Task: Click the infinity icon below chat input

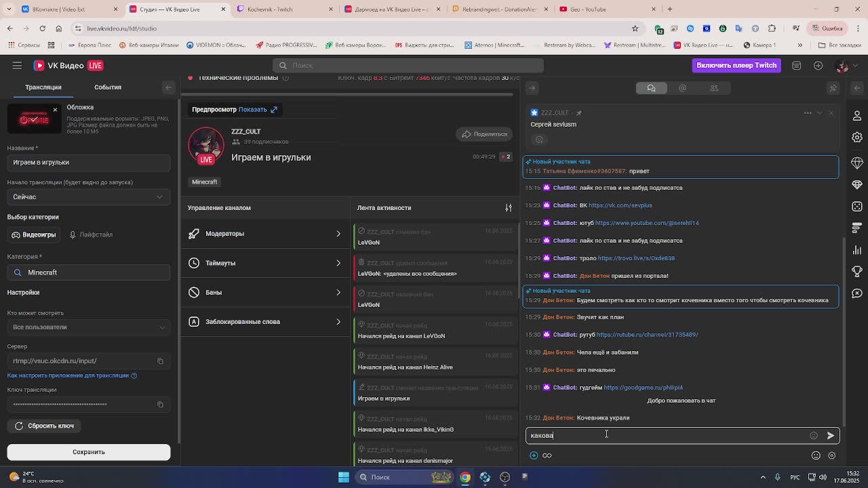Action: tap(547, 455)
